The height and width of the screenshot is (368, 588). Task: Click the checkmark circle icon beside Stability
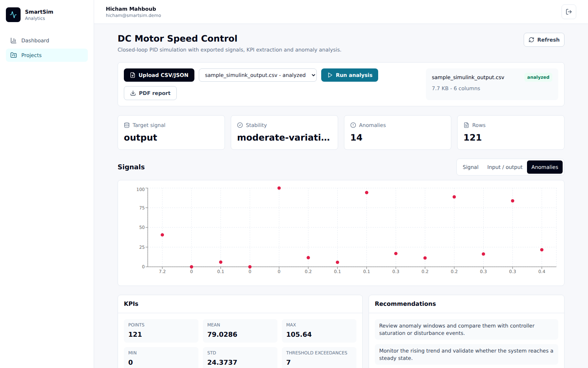pos(240,125)
